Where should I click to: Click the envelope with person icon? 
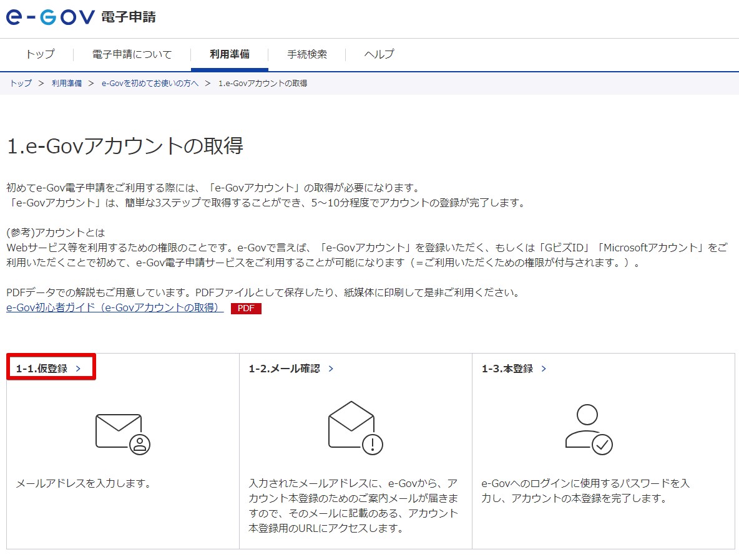click(x=122, y=434)
